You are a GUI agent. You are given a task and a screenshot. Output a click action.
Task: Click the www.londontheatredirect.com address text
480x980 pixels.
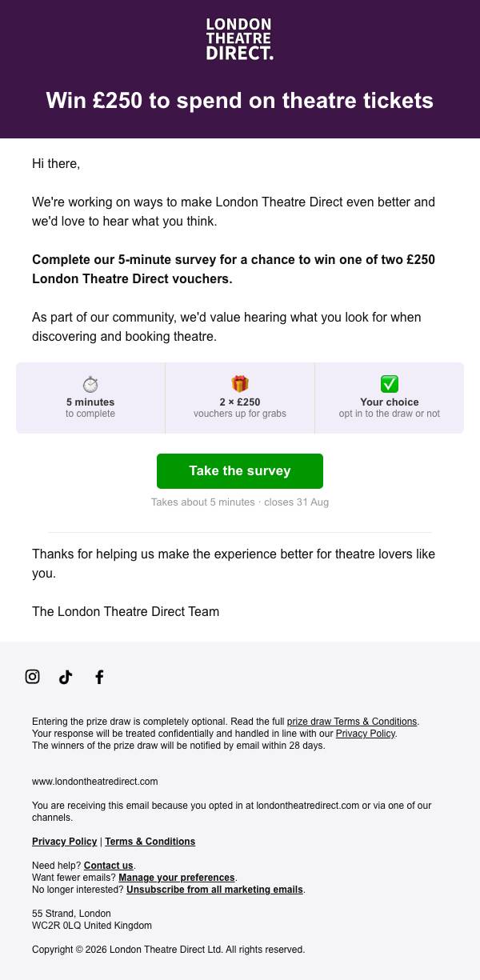click(95, 782)
